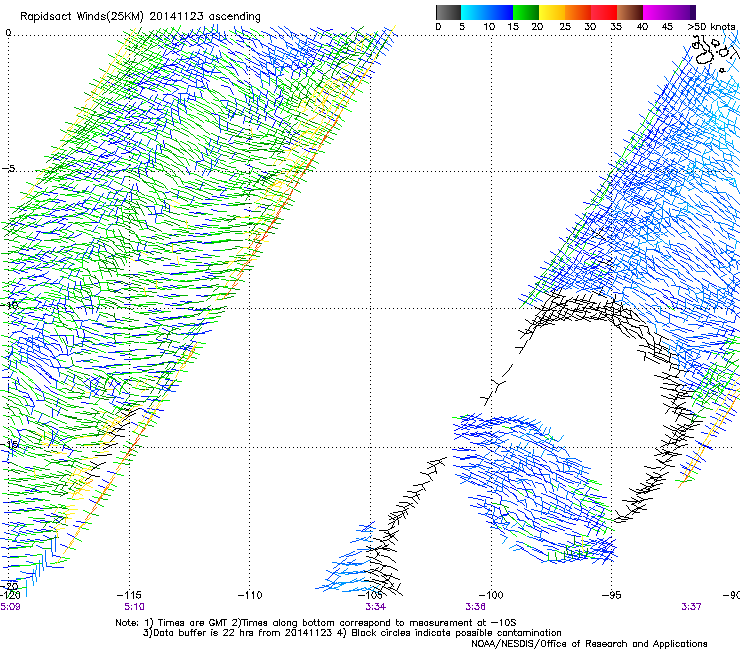Image resolution: width=740 pixels, height=650 pixels.
Task: Click the '-115' longitude axis label
Action: [x=129, y=595]
